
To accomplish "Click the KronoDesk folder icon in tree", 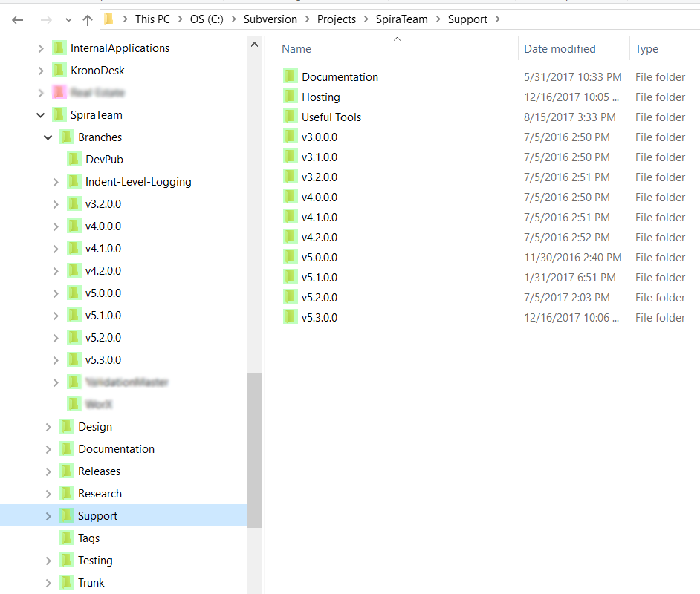I will pos(59,71).
